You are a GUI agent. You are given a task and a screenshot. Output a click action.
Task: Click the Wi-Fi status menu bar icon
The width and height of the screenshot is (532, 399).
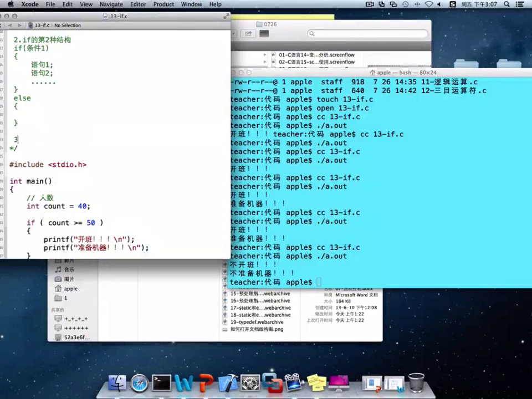(428, 4)
